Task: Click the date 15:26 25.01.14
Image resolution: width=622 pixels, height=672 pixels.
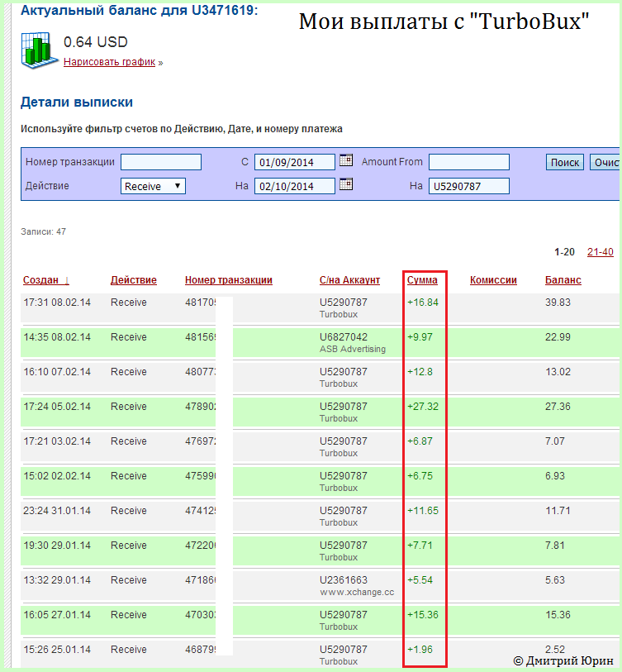Action: click(x=57, y=650)
